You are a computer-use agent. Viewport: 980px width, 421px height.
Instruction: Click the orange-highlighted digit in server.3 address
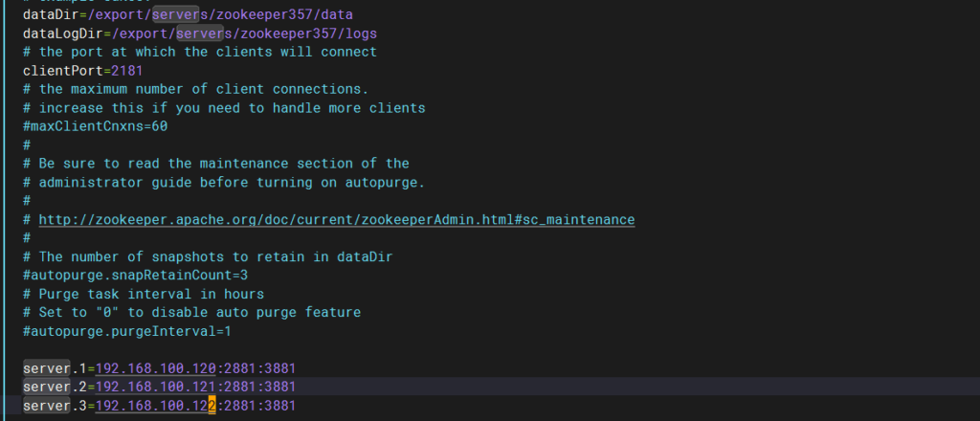(212, 406)
